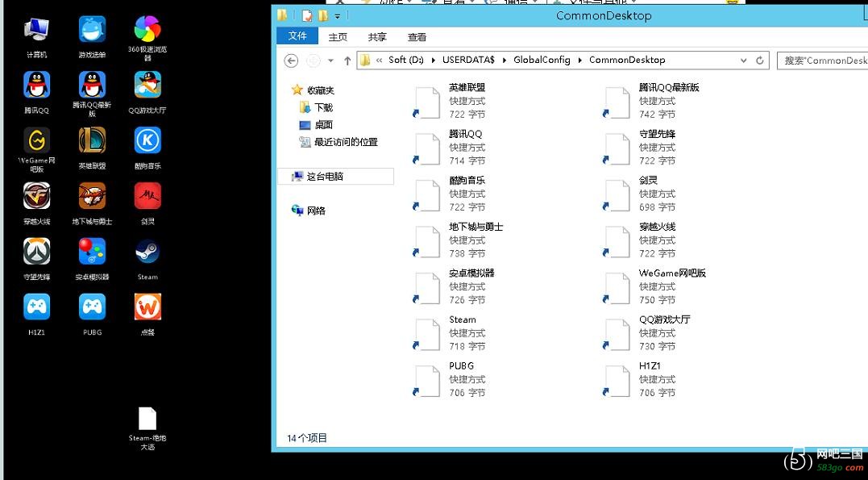Screen dimensions: 868x480
Task: Open recent locations dropdown near nav arrows
Action: click(x=330, y=61)
